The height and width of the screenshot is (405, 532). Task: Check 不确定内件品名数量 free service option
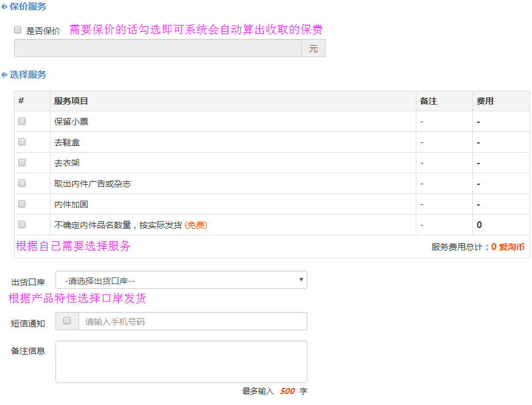(22, 225)
